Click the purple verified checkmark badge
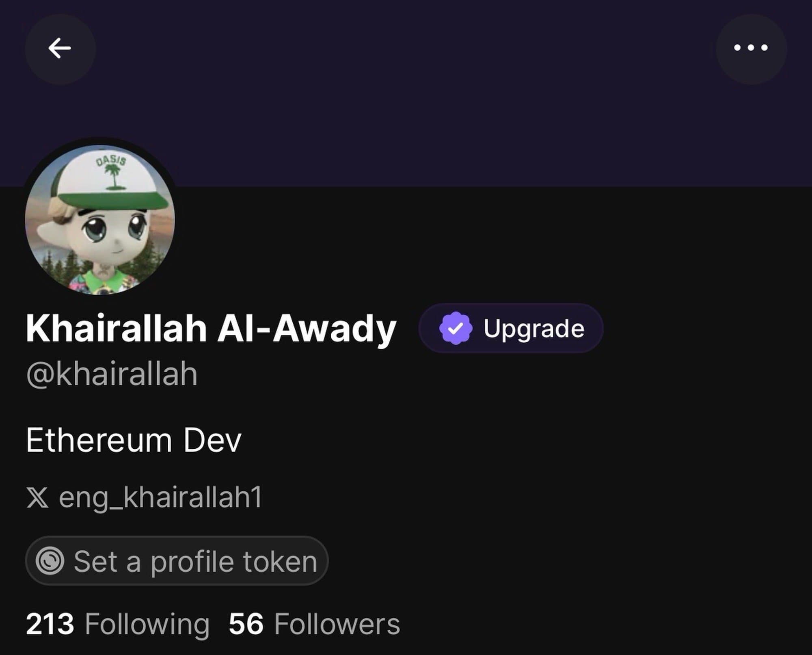This screenshot has height=655, width=812. [x=456, y=329]
